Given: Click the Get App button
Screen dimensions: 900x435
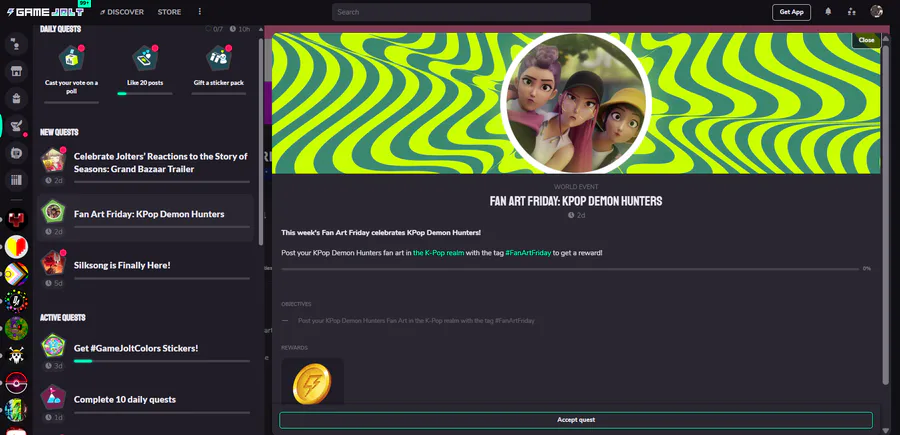Looking at the screenshot, I should click(792, 12).
